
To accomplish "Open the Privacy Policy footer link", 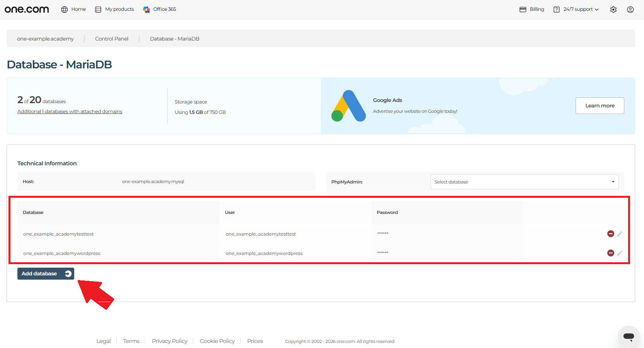I will [x=170, y=341].
